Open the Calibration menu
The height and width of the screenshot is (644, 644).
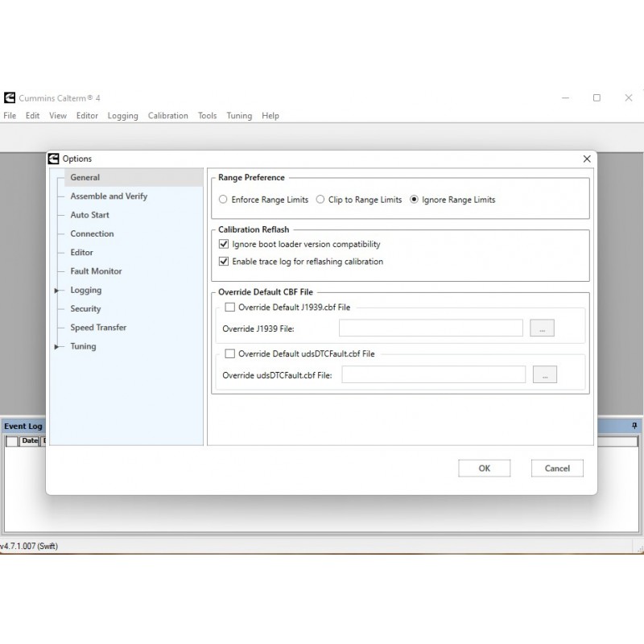point(167,116)
